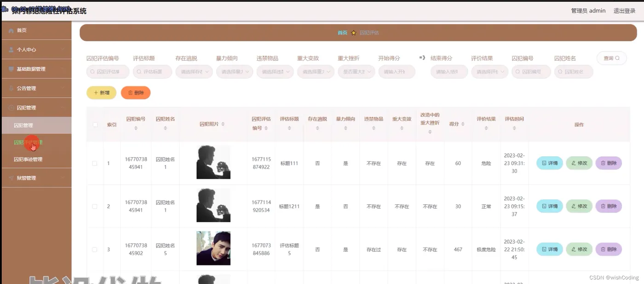Viewport: 644px width, 284px height.
Task: Open prisoner photo in row 评估标题5
Action: (213, 248)
